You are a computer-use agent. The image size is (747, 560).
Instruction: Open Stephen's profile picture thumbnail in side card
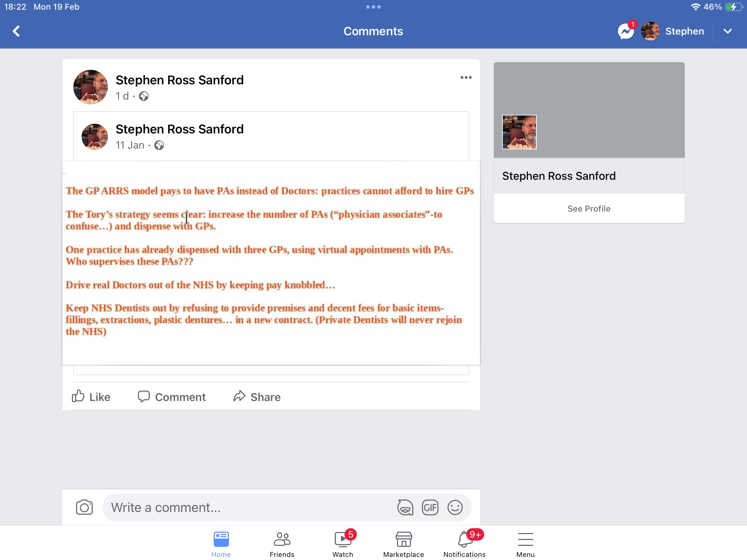(x=519, y=132)
